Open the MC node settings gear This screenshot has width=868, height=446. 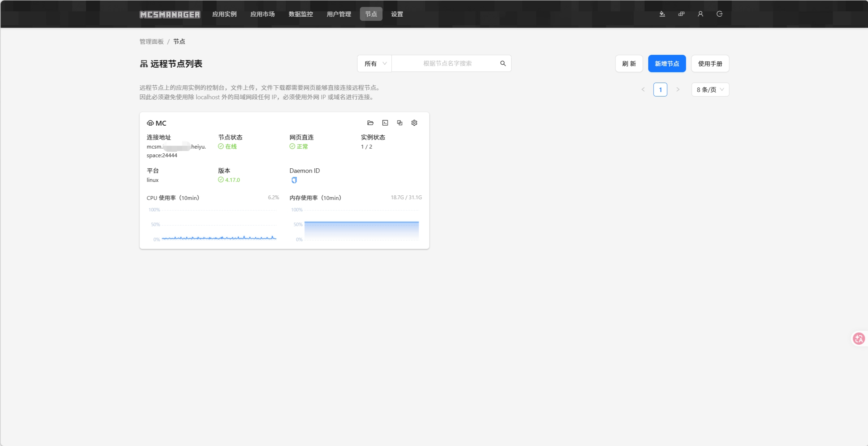[414, 123]
